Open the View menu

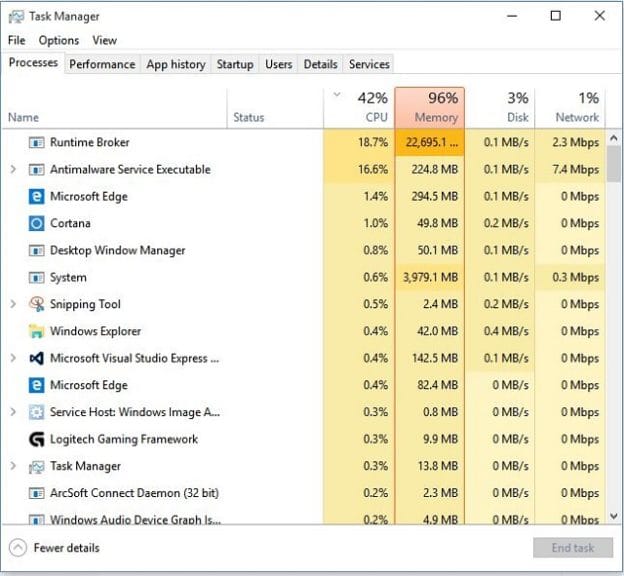[x=105, y=40]
